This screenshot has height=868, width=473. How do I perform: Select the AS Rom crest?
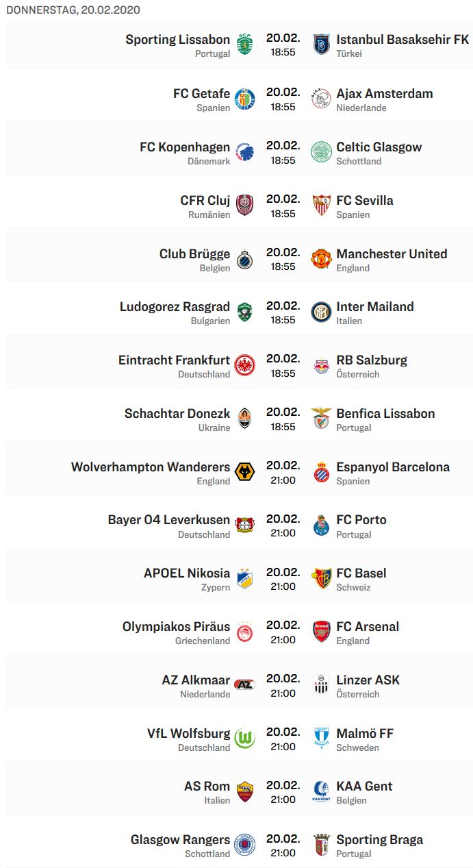pos(244,791)
